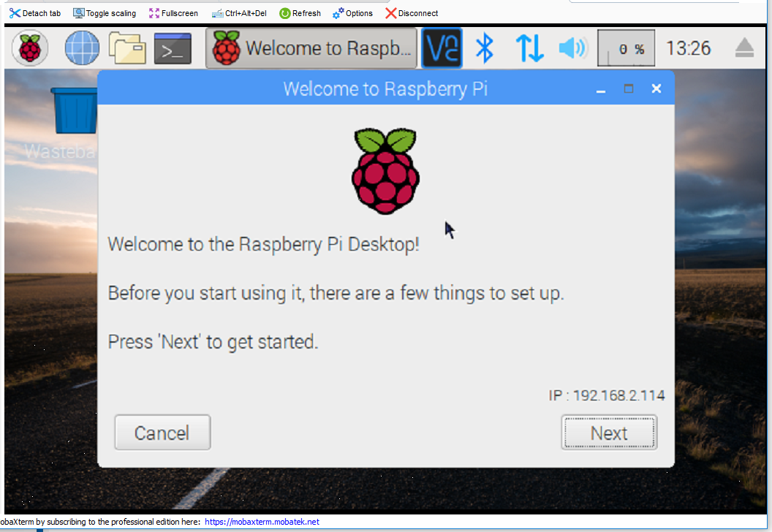
Task: Open the Raspberry Pi applications menu
Action: click(30, 49)
